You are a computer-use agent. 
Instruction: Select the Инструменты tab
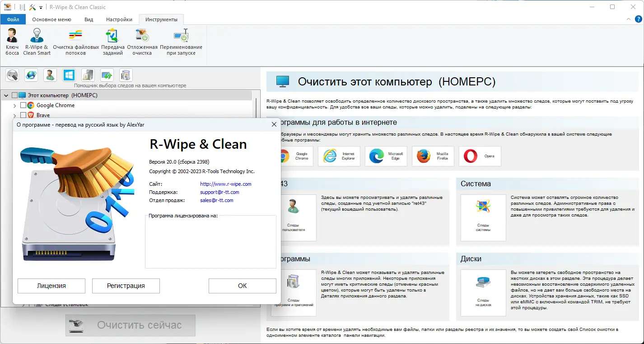tap(161, 19)
